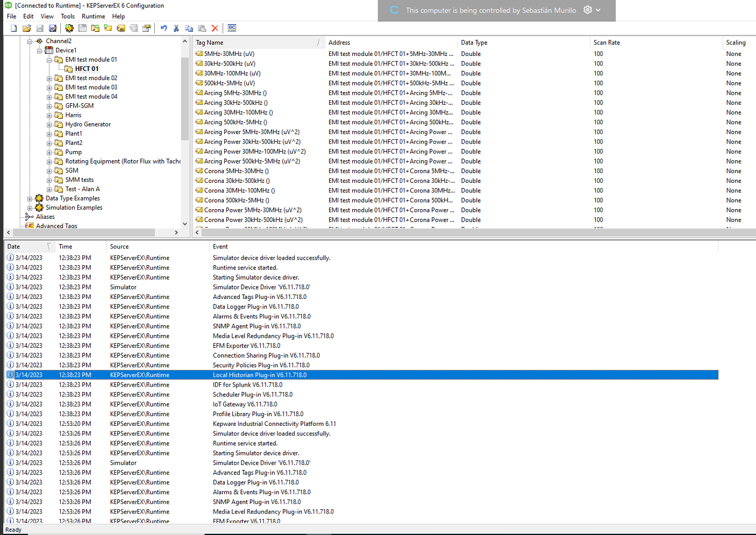Click the Data Type column header
The width and height of the screenshot is (756, 535).
click(524, 42)
